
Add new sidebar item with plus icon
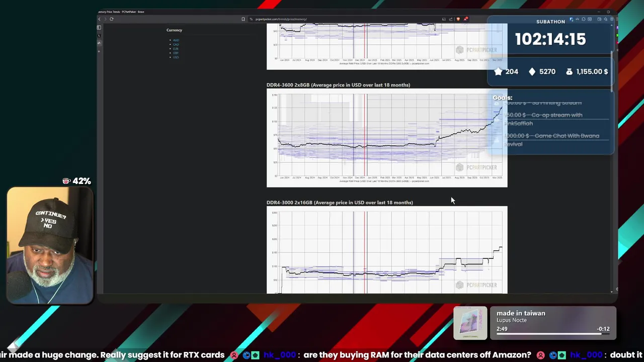[x=99, y=51]
